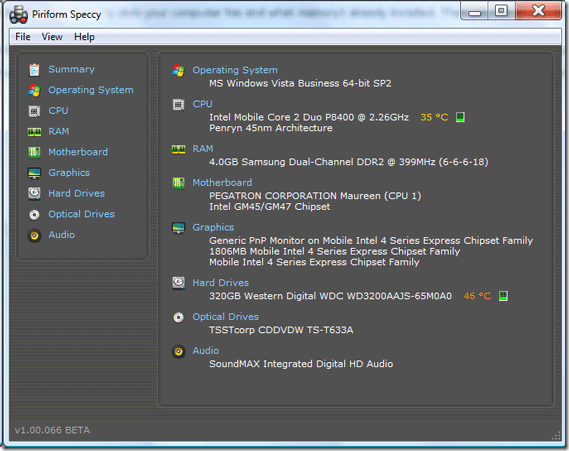569x451 pixels.
Task: Open the Optical Drives heading in summary
Action: [x=225, y=317]
